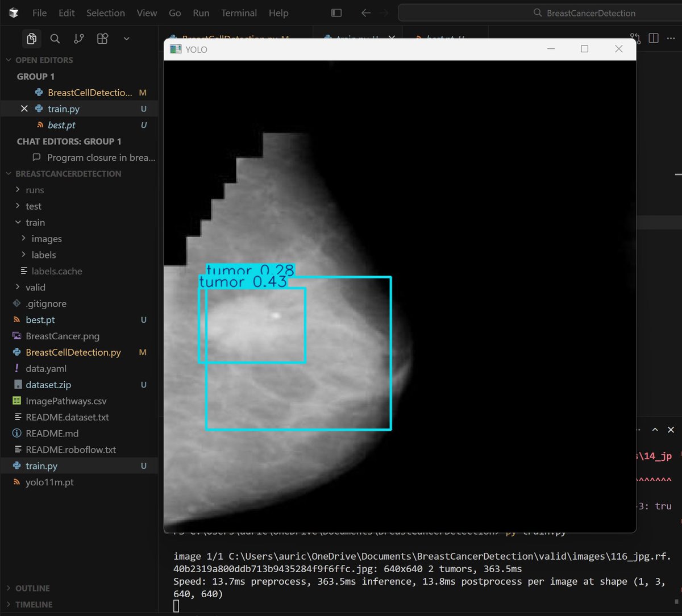Image resolution: width=682 pixels, height=616 pixels.
Task: Click the mammogram image in YOLO window
Action: pos(400,295)
